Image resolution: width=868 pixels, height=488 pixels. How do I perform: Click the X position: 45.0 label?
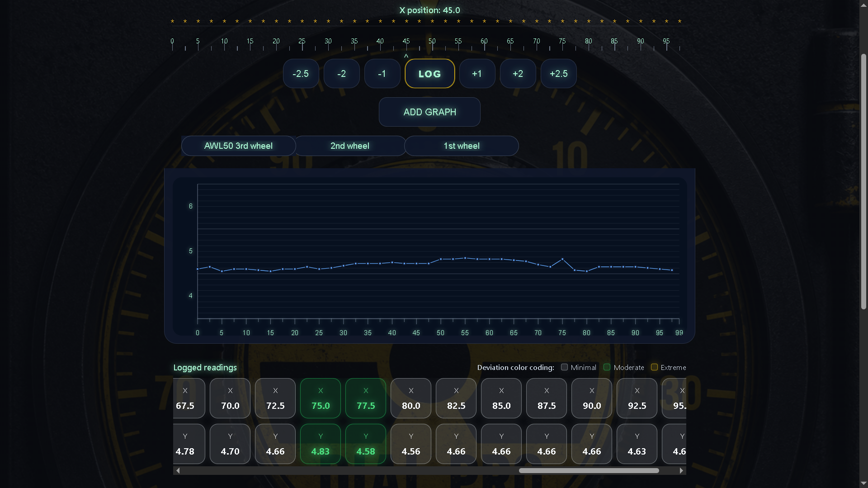(x=429, y=10)
